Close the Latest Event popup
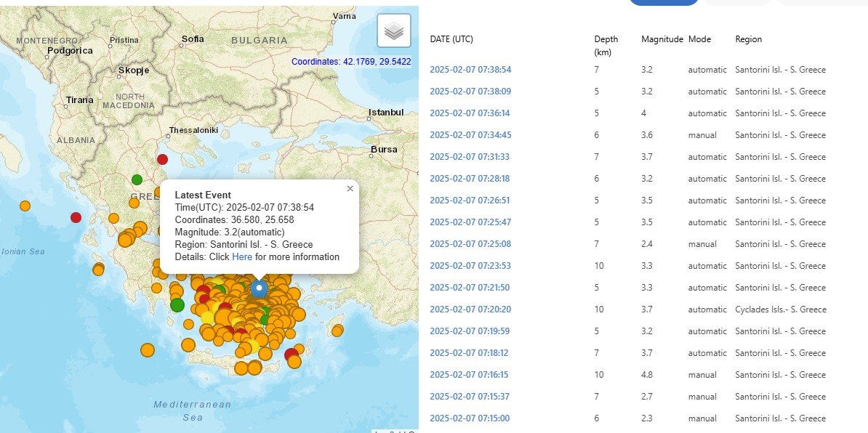This screenshot has height=433, width=868. (350, 188)
